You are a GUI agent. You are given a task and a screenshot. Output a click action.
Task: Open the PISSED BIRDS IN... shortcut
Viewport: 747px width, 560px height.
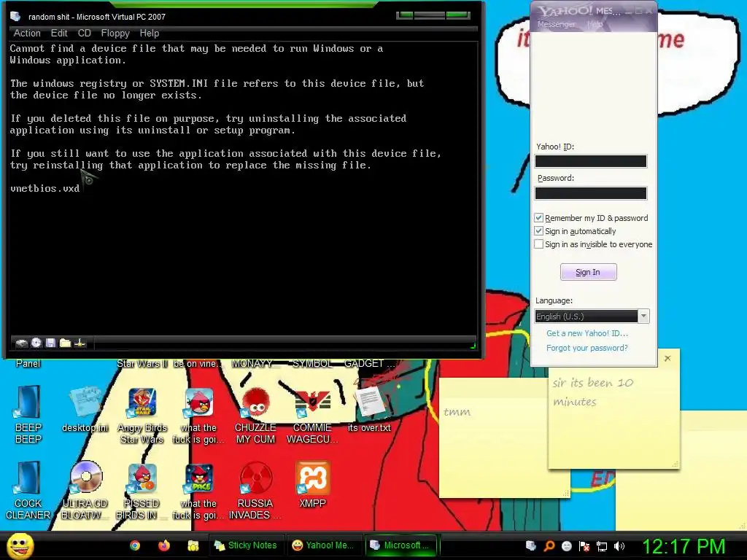142,491
